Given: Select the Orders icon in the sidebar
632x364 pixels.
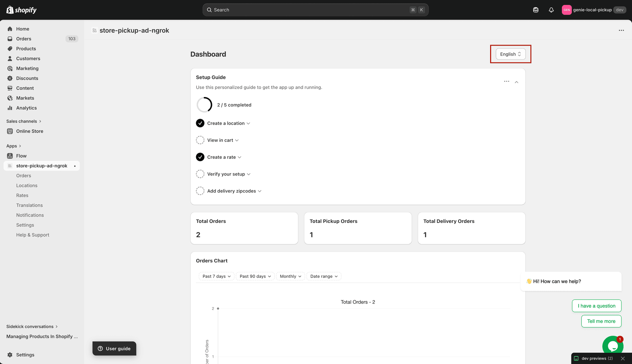Looking at the screenshot, I should [10, 38].
